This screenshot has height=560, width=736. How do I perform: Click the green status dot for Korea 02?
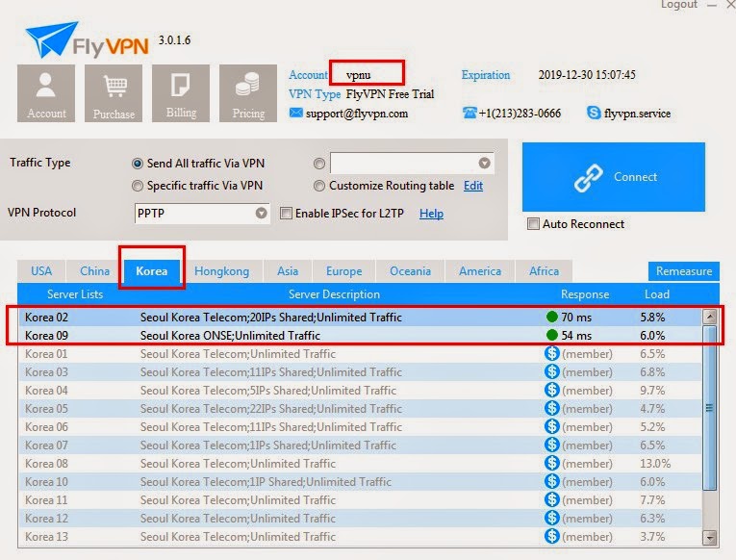pyautogui.click(x=552, y=317)
